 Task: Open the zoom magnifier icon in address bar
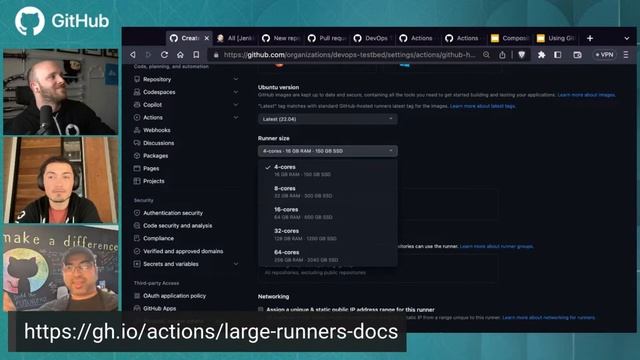click(x=486, y=55)
